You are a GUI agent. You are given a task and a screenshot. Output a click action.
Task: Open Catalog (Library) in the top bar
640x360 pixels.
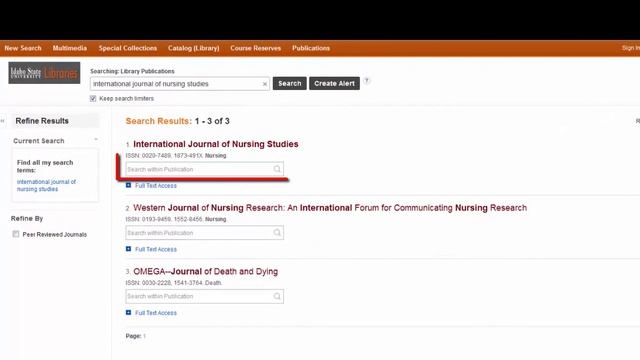(x=193, y=48)
